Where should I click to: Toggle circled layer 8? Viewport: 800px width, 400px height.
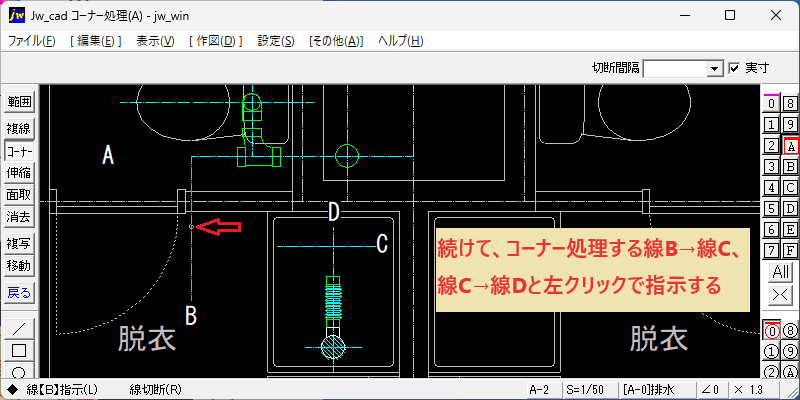coord(790,331)
